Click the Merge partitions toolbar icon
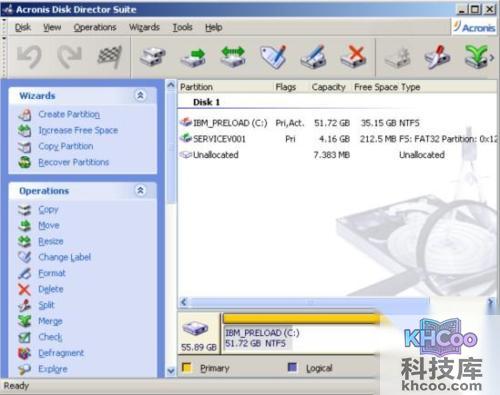 [x=477, y=57]
